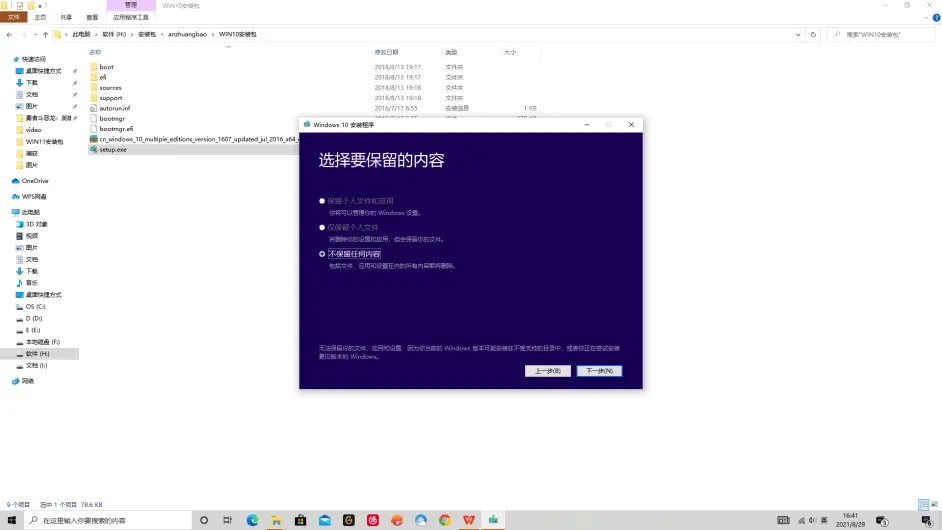Open the 文件 ribbon tab

click(14, 17)
